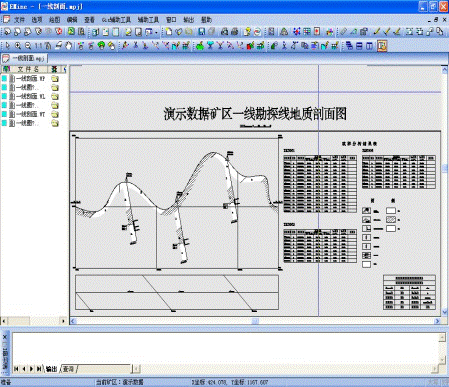This screenshot has width=449, height=387.
Task: Open the 帮助 menu
Action: pos(206,20)
